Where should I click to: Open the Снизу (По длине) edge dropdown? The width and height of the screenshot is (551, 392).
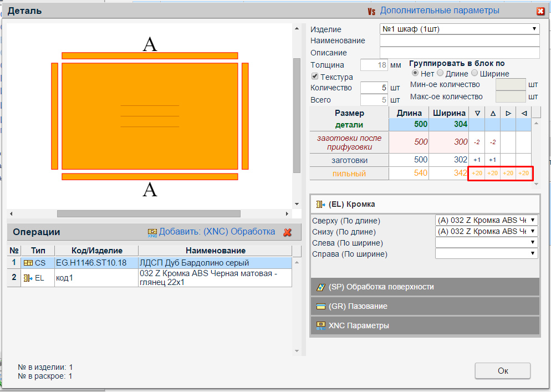[487, 231]
